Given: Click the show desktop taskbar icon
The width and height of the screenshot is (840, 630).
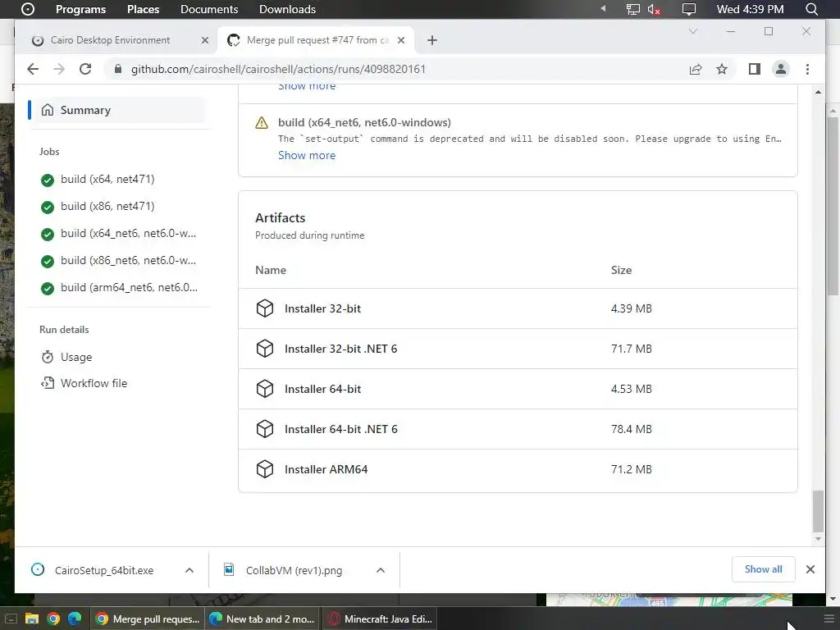Looking at the screenshot, I should (x=11, y=619).
